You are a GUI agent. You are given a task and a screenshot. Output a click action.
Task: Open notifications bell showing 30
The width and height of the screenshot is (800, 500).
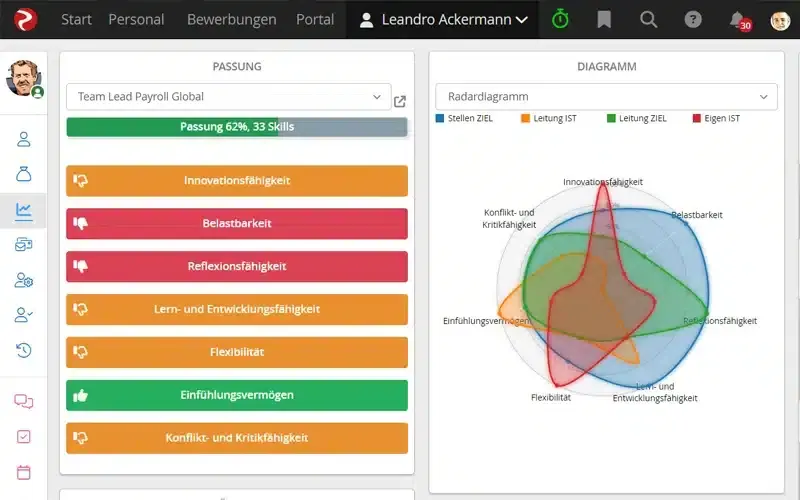[x=738, y=20]
